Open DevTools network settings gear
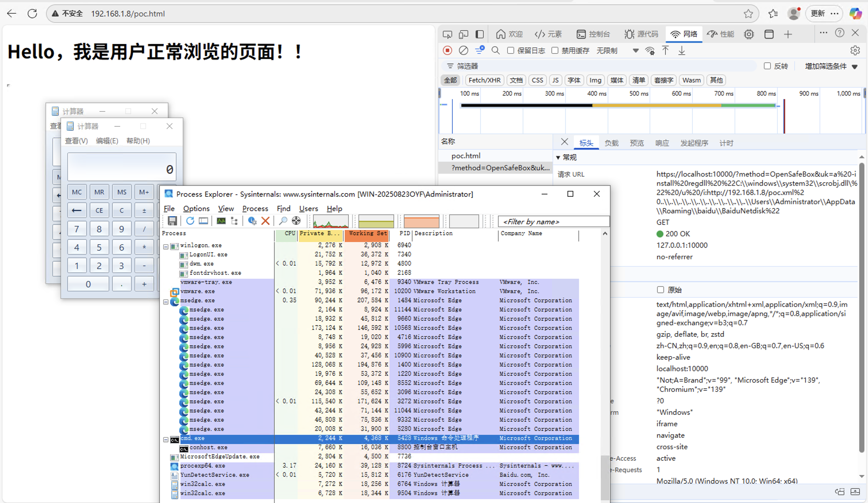868x503 pixels. [855, 51]
